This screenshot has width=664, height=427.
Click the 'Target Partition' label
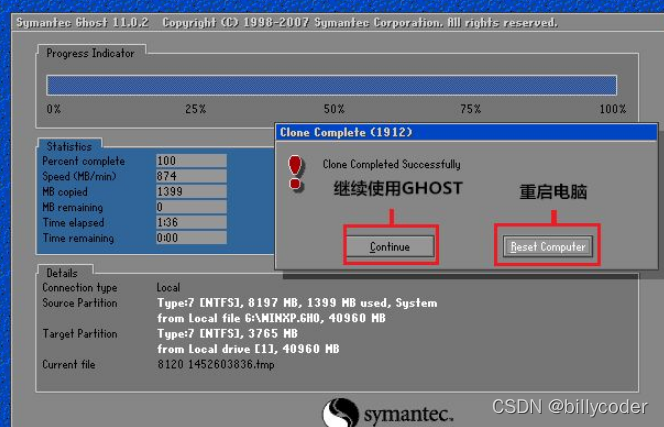point(80,334)
